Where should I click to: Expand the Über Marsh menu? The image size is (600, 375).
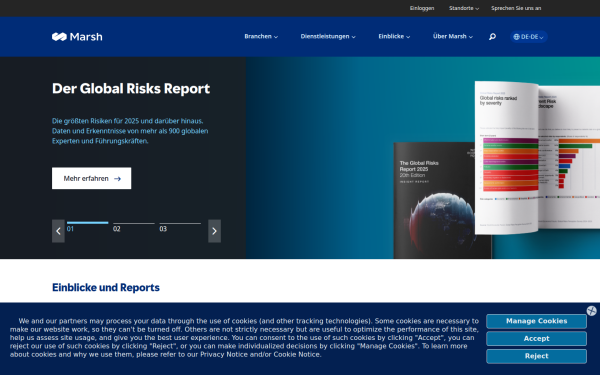[453, 36]
